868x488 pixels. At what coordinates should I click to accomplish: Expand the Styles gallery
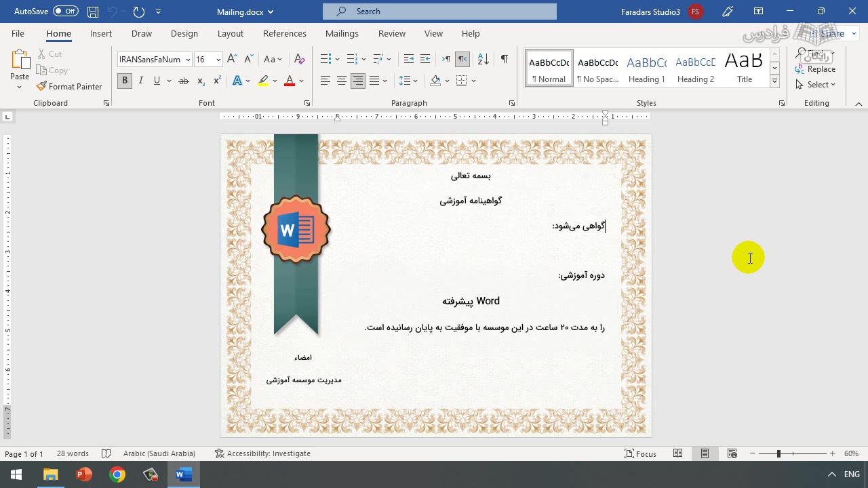click(x=774, y=81)
